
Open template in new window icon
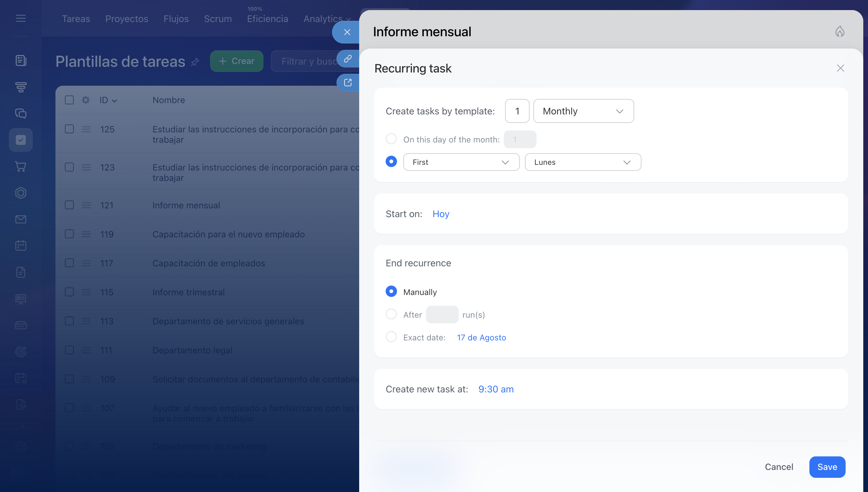(348, 83)
